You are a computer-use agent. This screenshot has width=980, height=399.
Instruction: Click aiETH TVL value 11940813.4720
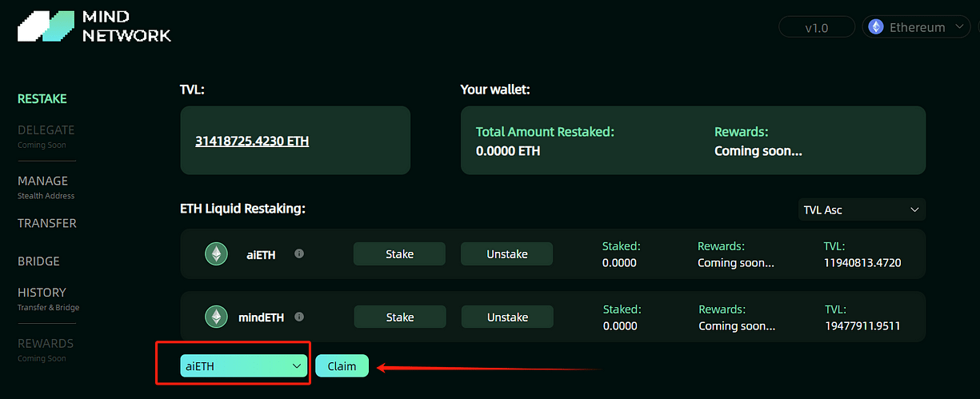pyautogui.click(x=862, y=262)
